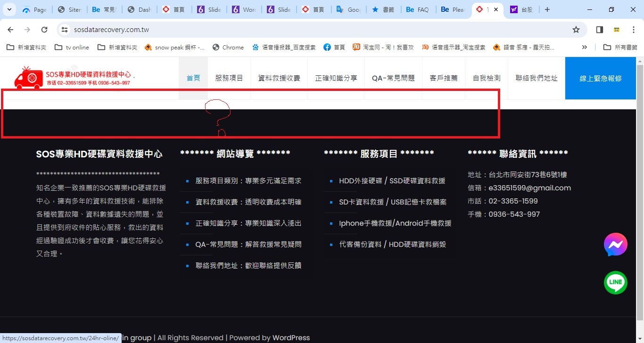The image size is (644, 343).
Task: Open the Facebook Messenger chat icon
Action: (616, 245)
